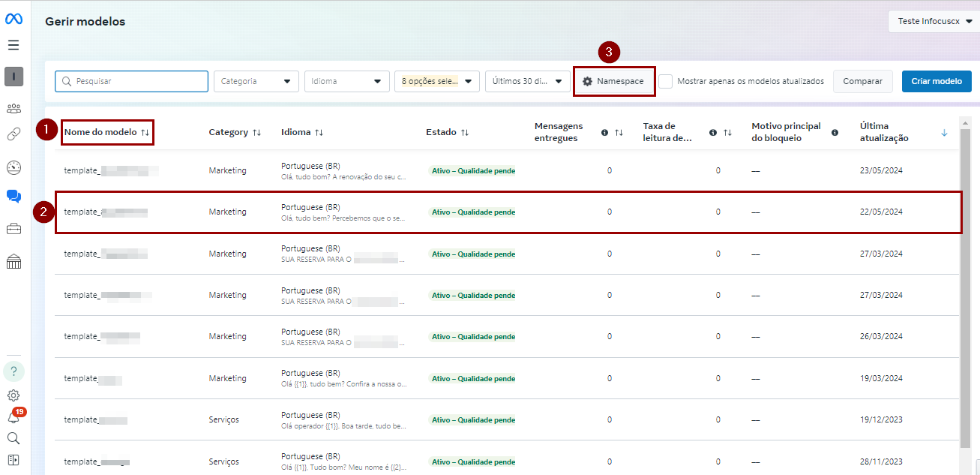Image resolution: width=980 pixels, height=475 pixels.
Task: Open the dashboard gauge icon
Action: click(13, 167)
